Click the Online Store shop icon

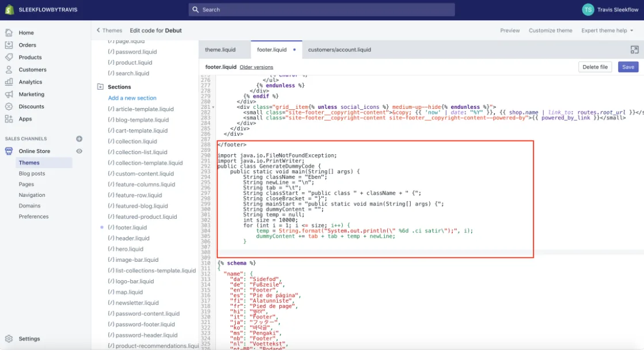(9, 151)
